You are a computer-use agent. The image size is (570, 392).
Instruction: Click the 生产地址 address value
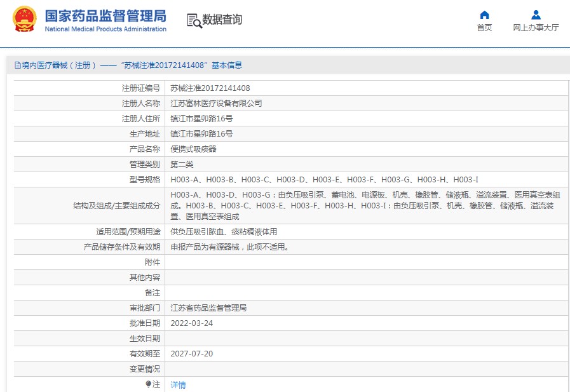coord(201,134)
